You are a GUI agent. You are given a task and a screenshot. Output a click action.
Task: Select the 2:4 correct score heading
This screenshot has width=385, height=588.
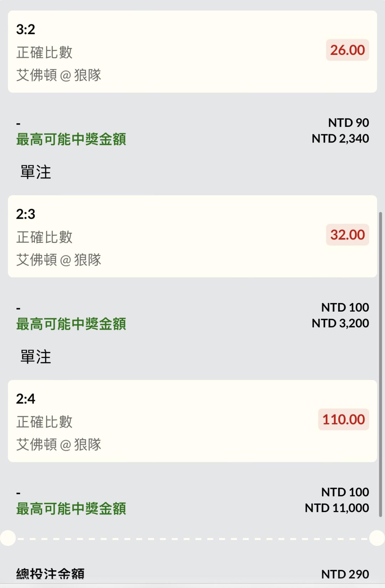[26, 399]
